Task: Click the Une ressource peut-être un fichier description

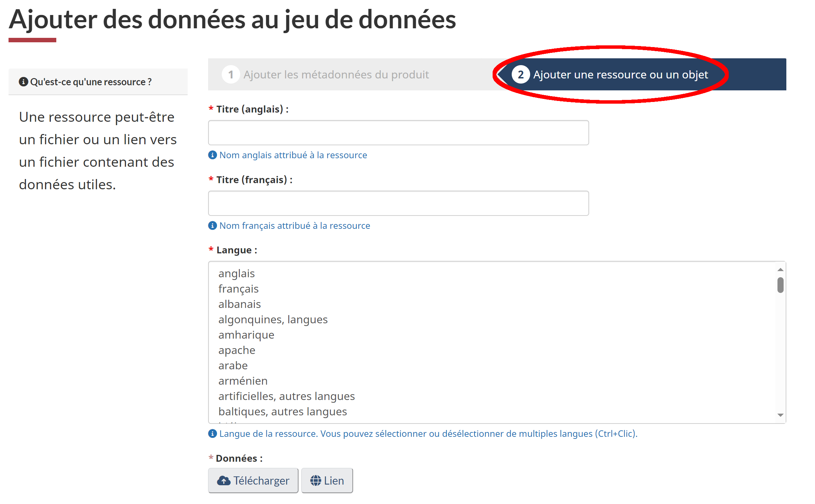Action: (98, 151)
